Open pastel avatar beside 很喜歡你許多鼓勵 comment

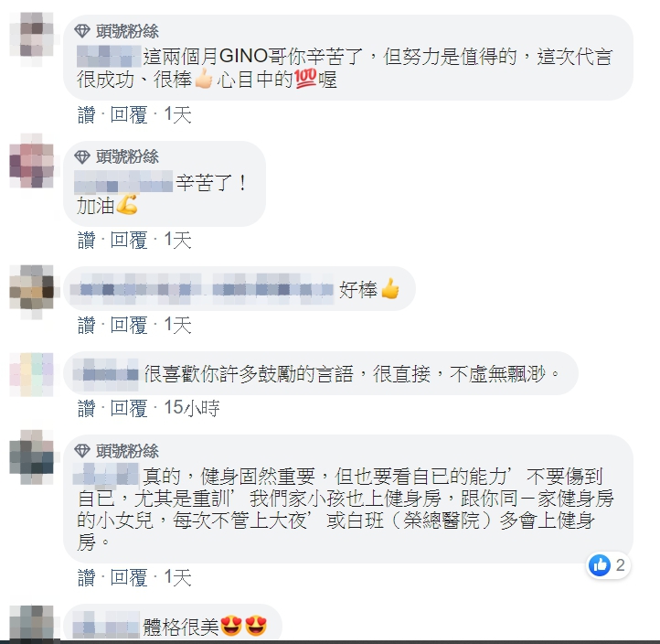(x=32, y=374)
